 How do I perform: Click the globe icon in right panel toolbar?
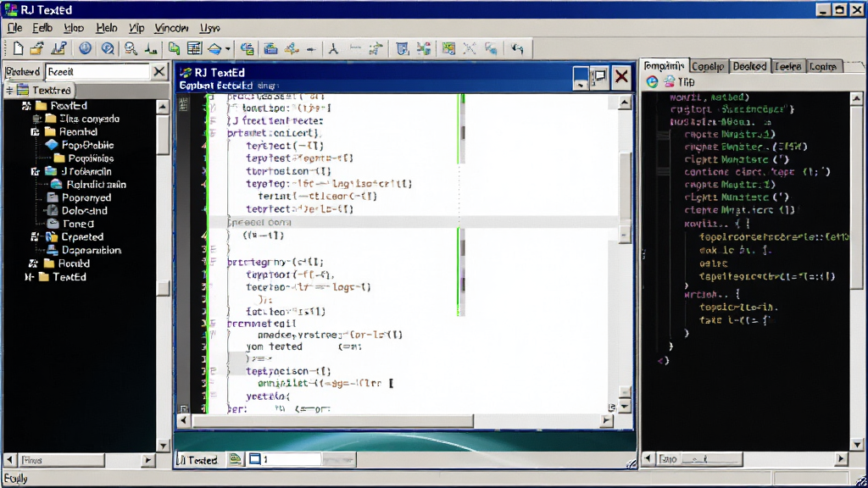pos(652,82)
